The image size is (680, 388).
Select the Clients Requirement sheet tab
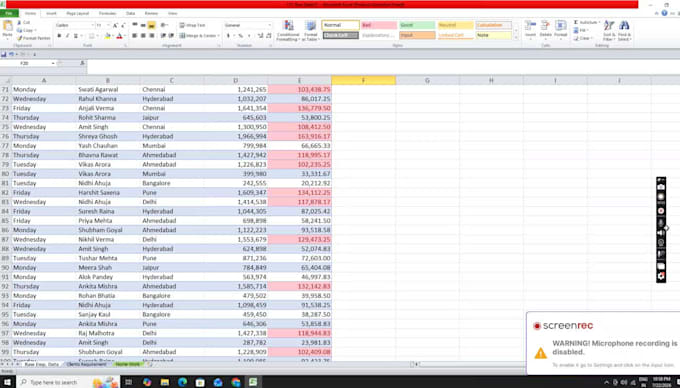[87, 364]
